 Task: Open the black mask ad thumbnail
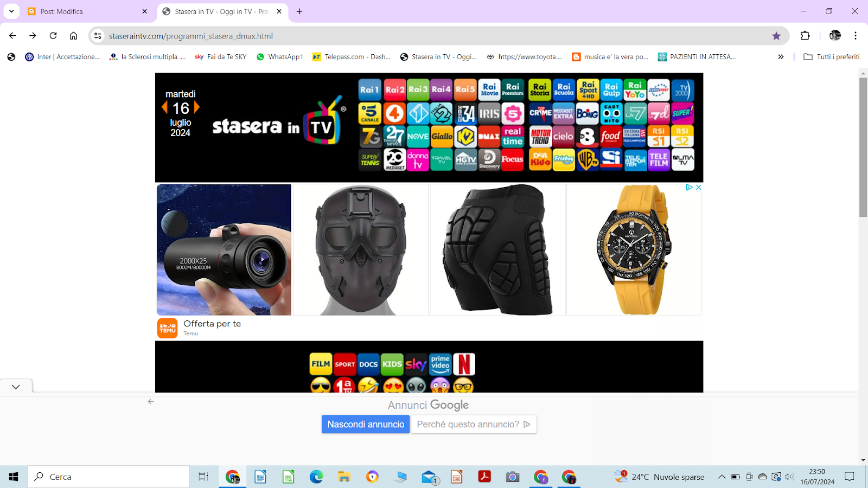pyautogui.click(x=361, y=250)
